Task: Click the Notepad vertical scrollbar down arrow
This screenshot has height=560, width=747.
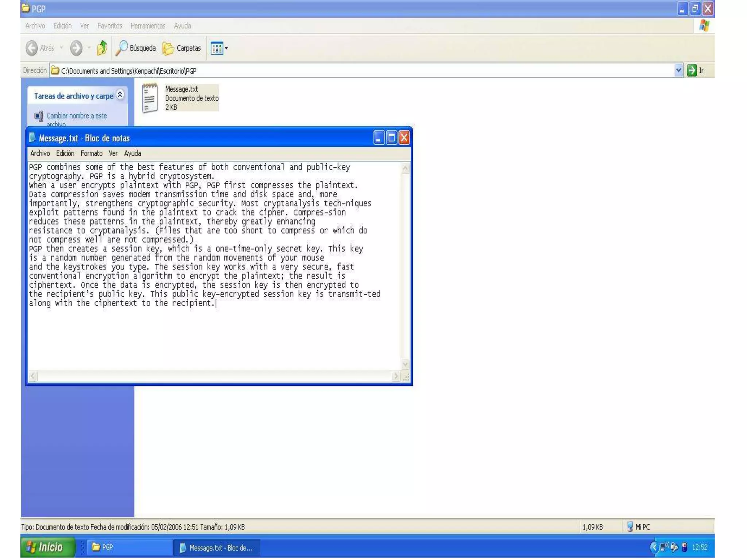Action: pos(405,364)
